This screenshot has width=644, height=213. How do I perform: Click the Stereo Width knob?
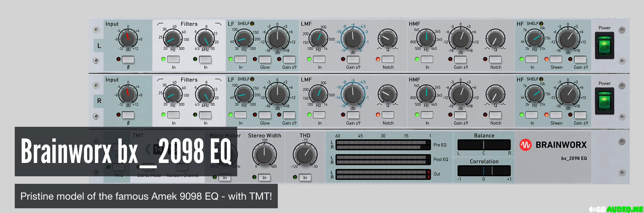coord(264,154)
